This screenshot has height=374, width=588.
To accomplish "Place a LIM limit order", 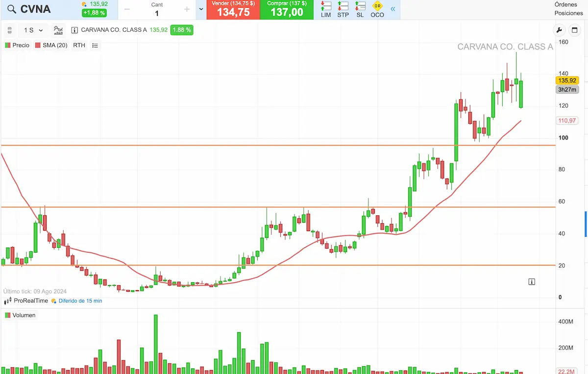I will click(326, 10).
